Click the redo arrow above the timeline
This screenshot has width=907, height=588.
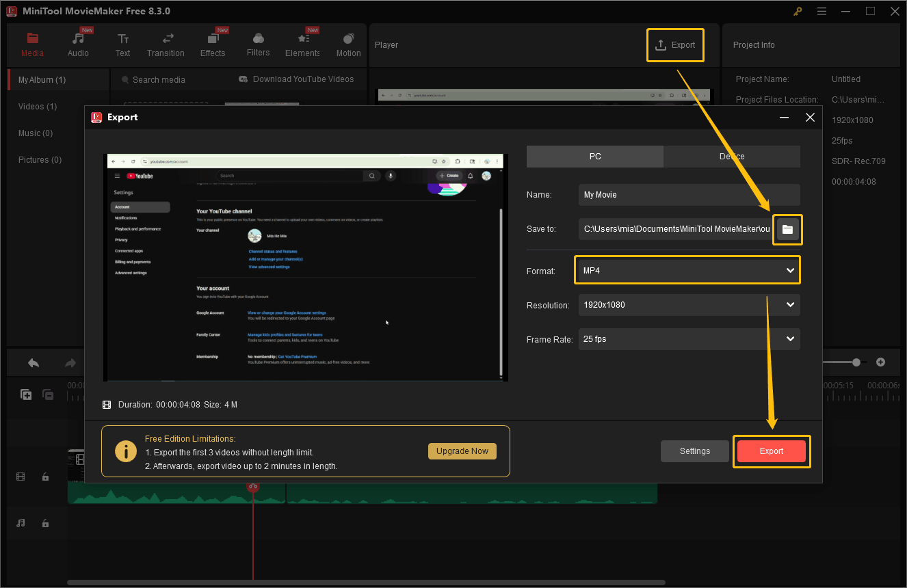70,362
